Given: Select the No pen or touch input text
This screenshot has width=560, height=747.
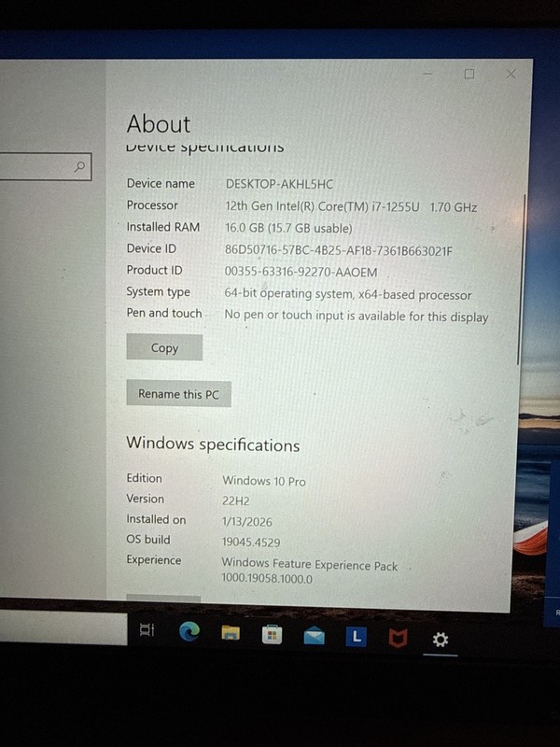Looking at the screenshot, I should [x=357, y=316].
